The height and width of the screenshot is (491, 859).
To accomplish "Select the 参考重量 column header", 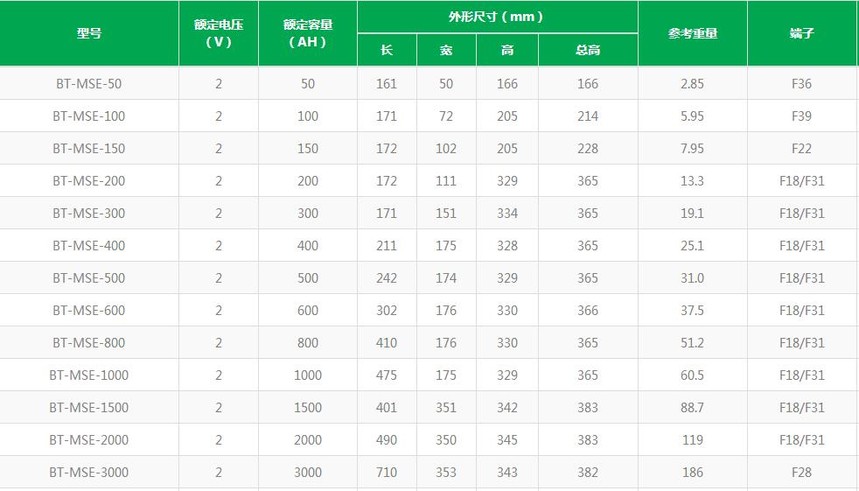I will point(692,33).
